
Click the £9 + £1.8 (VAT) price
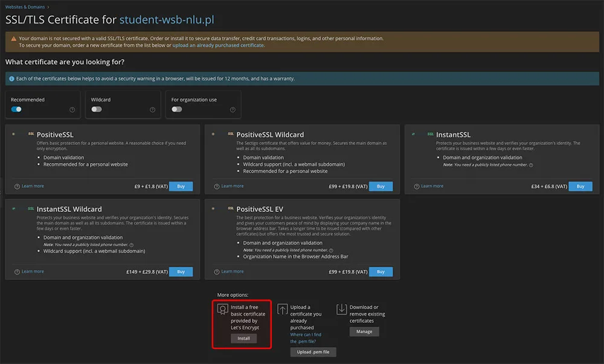click(151, 187)
